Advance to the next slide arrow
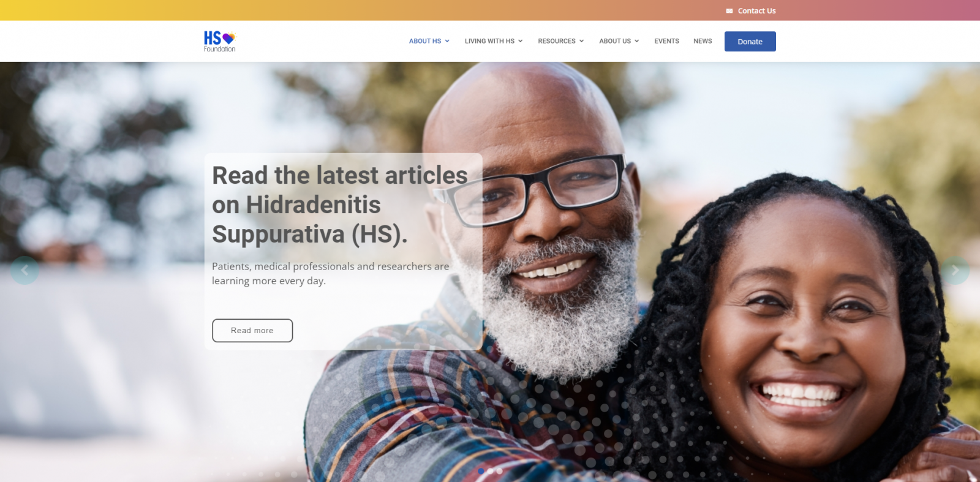980x482 pixels. [x=955, y=270]
